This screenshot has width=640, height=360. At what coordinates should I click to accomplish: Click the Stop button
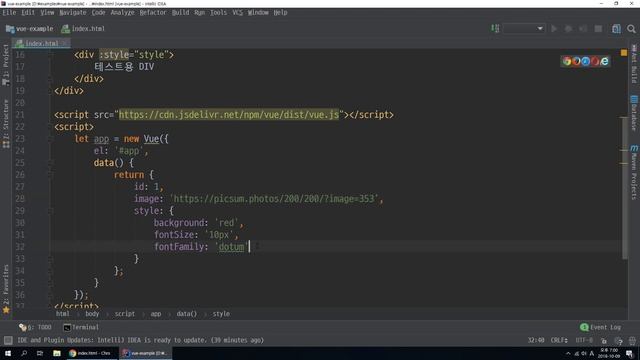click(x=598, y=29)
